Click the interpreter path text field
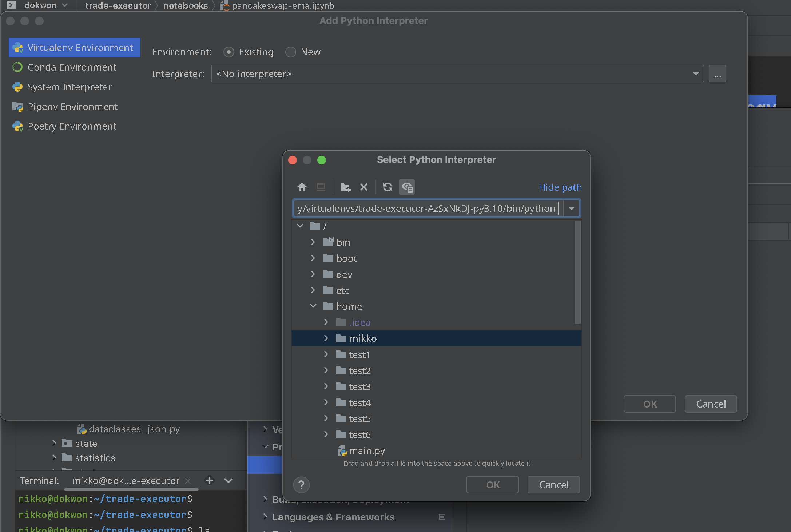Viewport: 791px width, 532px height. coord(426,209)
